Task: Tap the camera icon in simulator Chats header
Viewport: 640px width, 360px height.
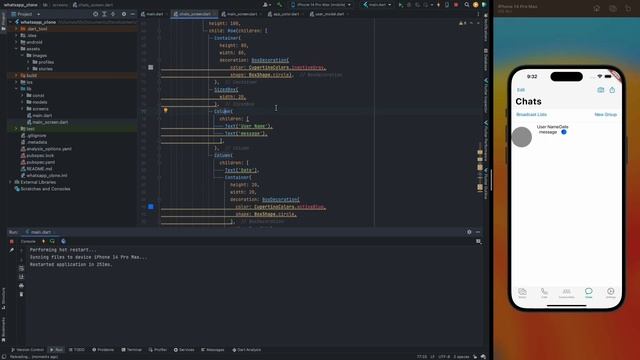Action: pyautogui.click(x=600, y=90)
